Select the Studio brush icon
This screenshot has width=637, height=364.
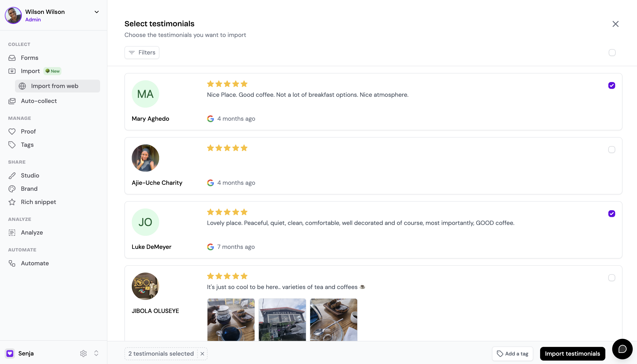12,176
